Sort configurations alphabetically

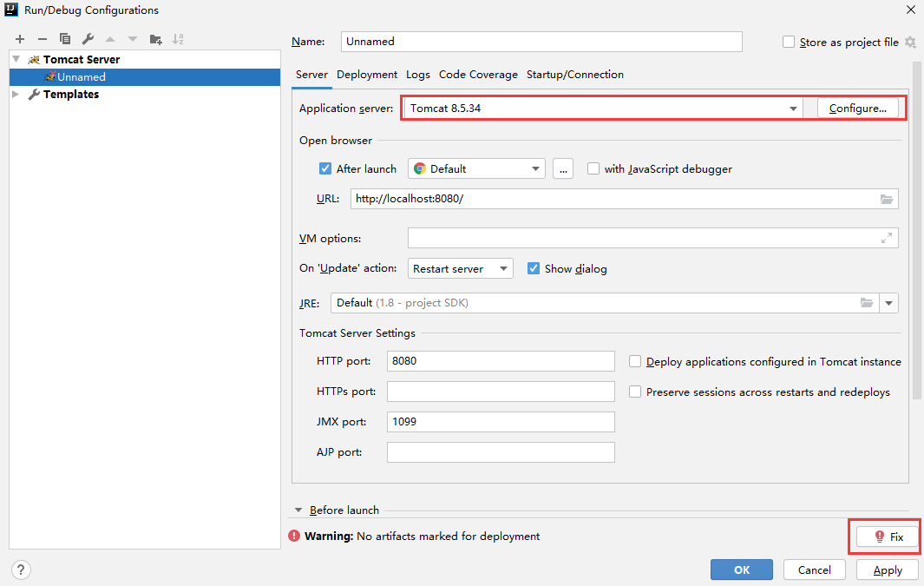coord(178,39)
